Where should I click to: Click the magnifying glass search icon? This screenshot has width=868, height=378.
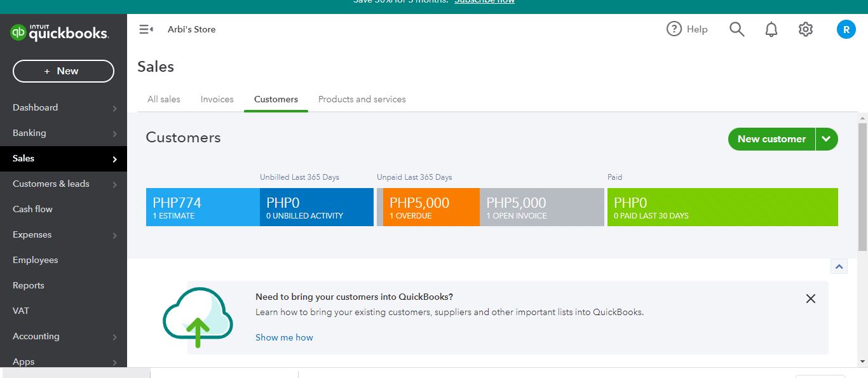coord(736,29)
